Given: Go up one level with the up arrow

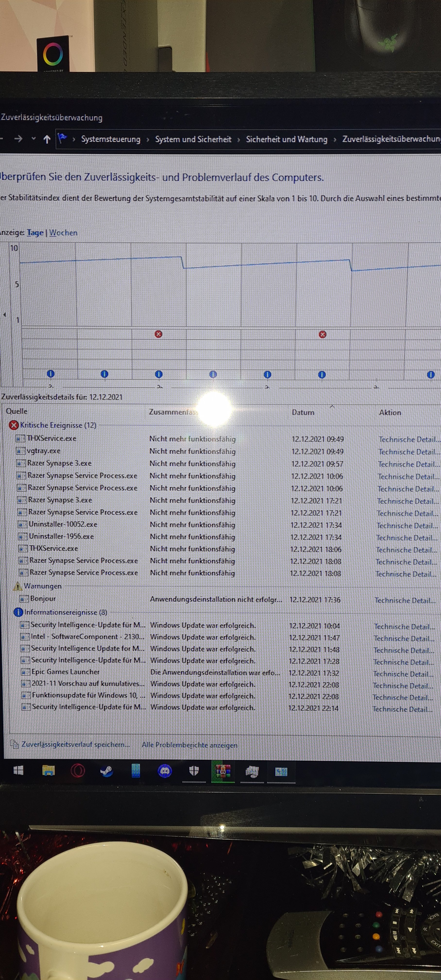Looking at the screenshot, I should (x=47, y=139).
